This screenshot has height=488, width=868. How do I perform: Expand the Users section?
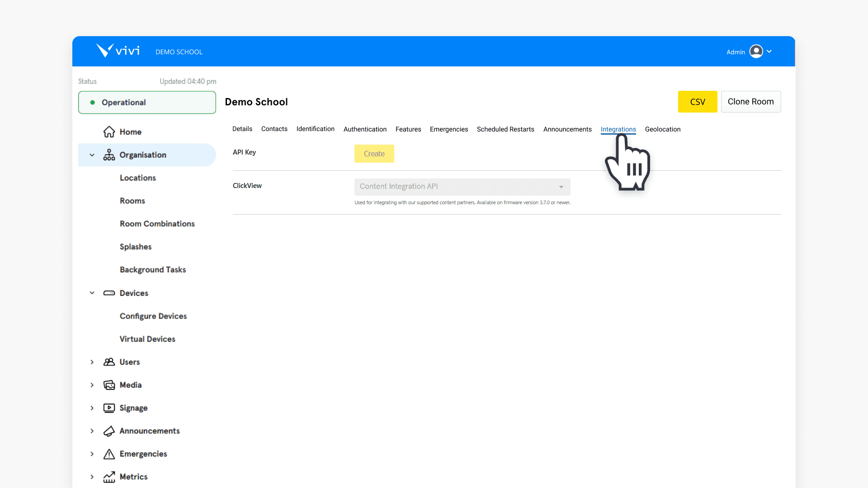point(92,362)
